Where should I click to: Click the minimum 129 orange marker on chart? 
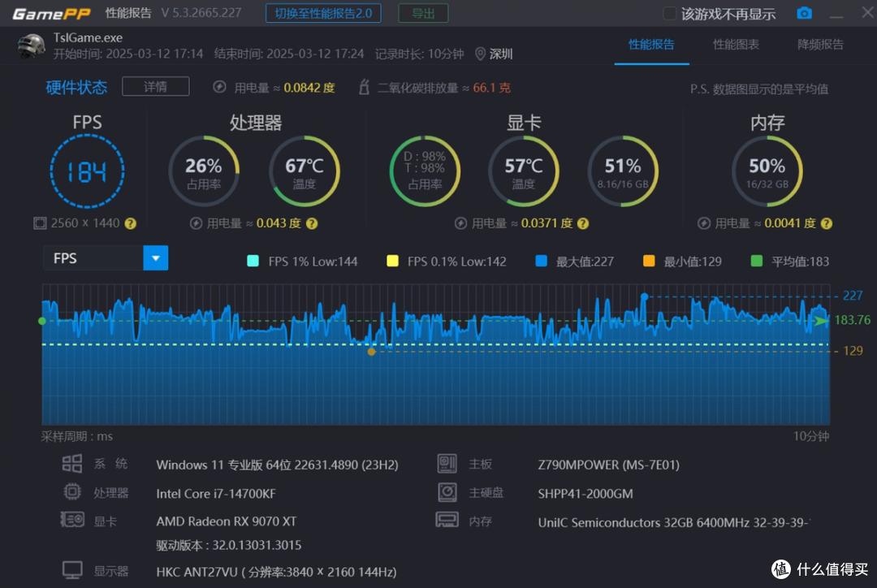371,352
